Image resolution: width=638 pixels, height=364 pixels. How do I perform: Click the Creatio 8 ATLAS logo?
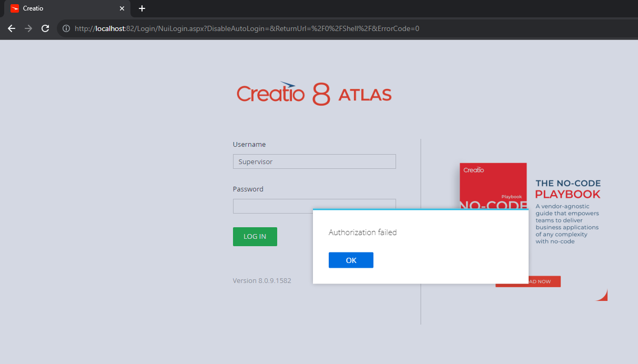click(x=314, y=93)
